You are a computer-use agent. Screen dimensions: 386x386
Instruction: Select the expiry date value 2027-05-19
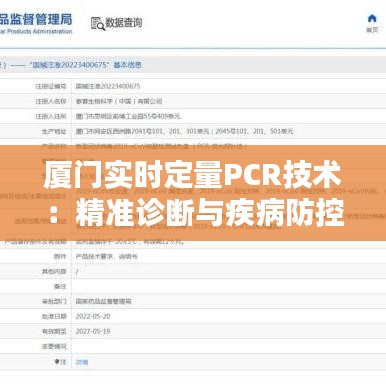(93, 331)
